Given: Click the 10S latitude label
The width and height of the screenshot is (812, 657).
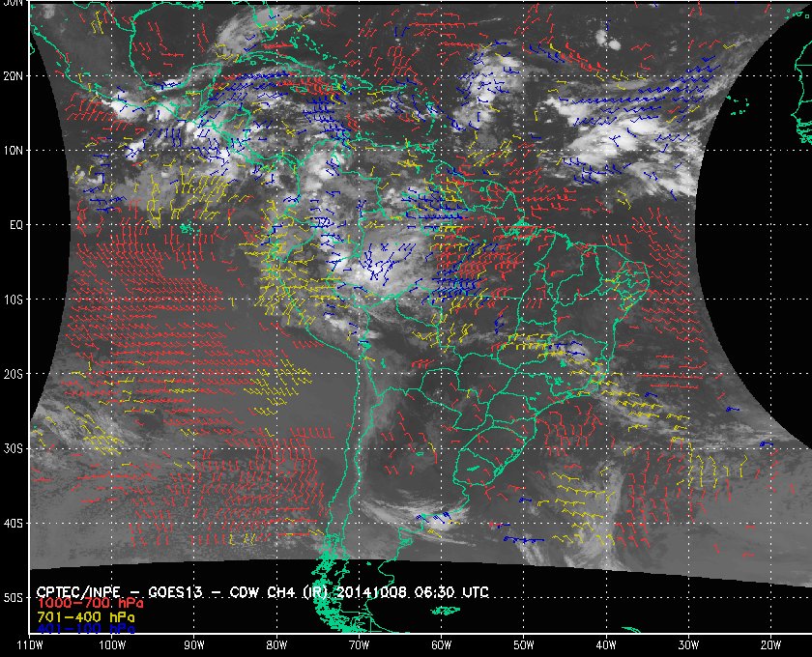Looking at the screenshot, I should (14, 300).
